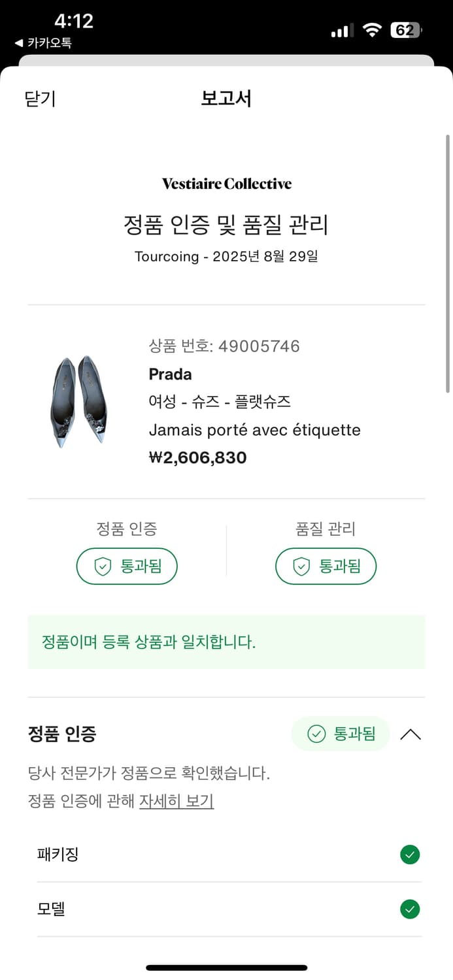This screenshot has width=453, height=980.
Task: Tap the battery indicator icon
Action: point(407,31)
